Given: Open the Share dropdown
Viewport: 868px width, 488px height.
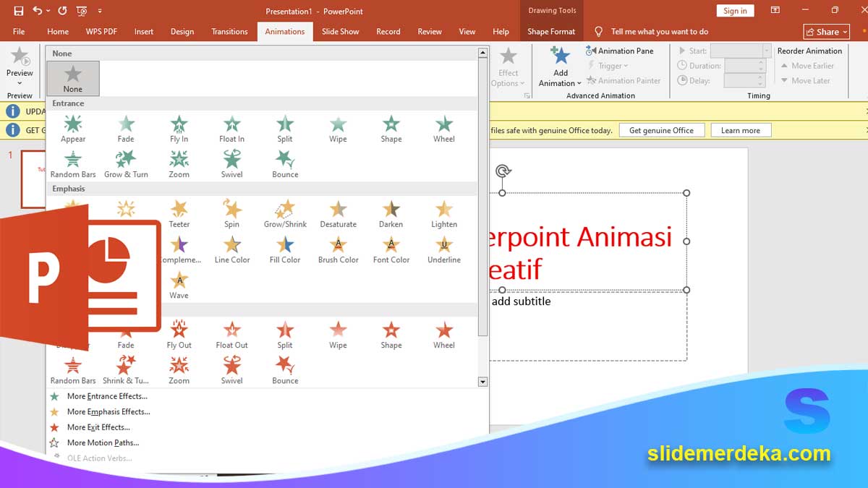Looking at the screenshot, I should pos(826,32).
